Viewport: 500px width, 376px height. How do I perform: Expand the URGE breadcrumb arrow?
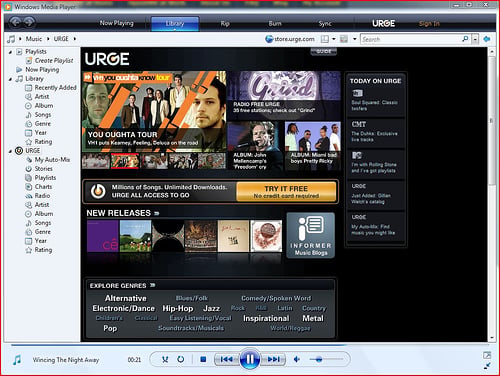[x=74, y=39]
